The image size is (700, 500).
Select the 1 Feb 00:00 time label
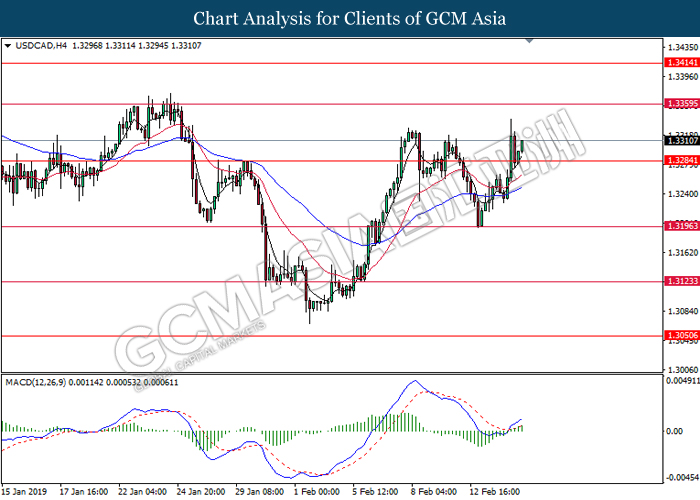point(317,492)
